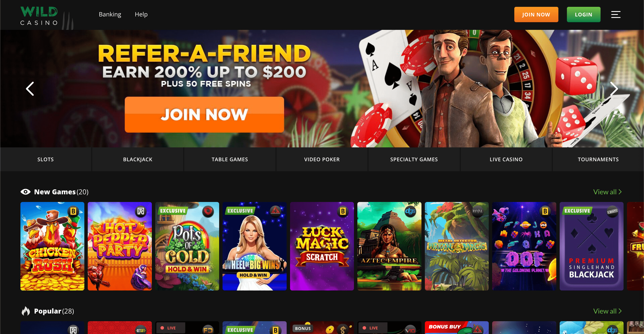Image resolution: width=644 pixels, height=334 pixels.
Task: Click Betsoft B badge on Chicken Rush
Action: click(x=73, y=211)
